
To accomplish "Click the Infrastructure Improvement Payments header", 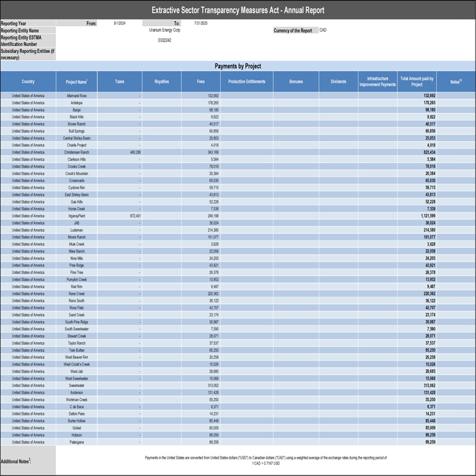I will (x=377, y=82).
